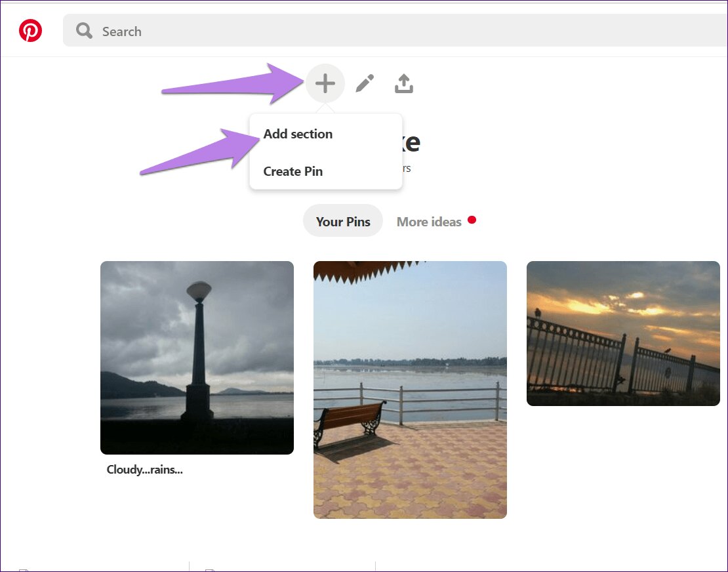728x572 pixels.
Task: Switch to the More ideas tab
Action: 429,222
